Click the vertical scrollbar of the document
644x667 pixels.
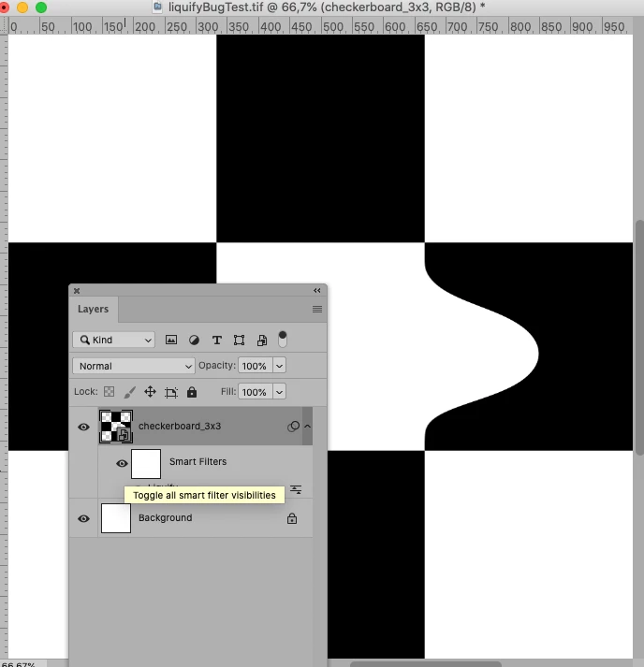tap(639, 339)
